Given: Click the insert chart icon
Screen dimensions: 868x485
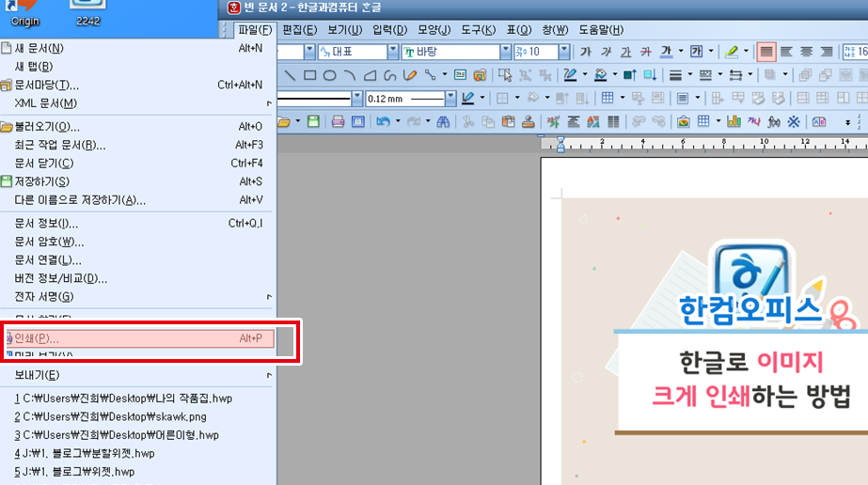Looking at the screenshot, I should click(734, 121).
